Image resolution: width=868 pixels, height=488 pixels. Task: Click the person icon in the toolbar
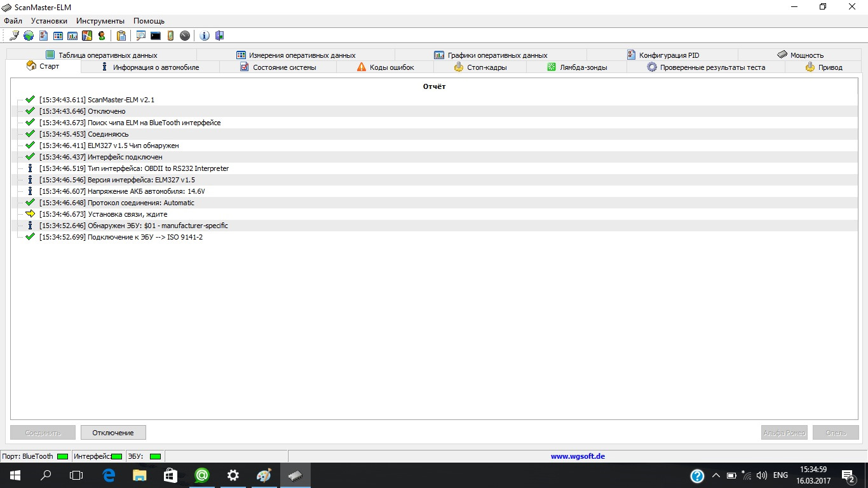(102, 36)
